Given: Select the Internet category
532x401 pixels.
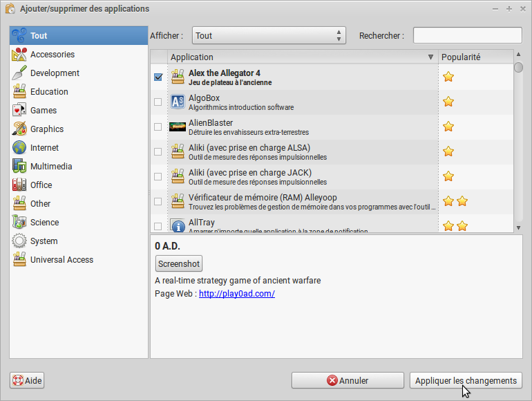Looking at the screenshot, I should tap(79, 148).
